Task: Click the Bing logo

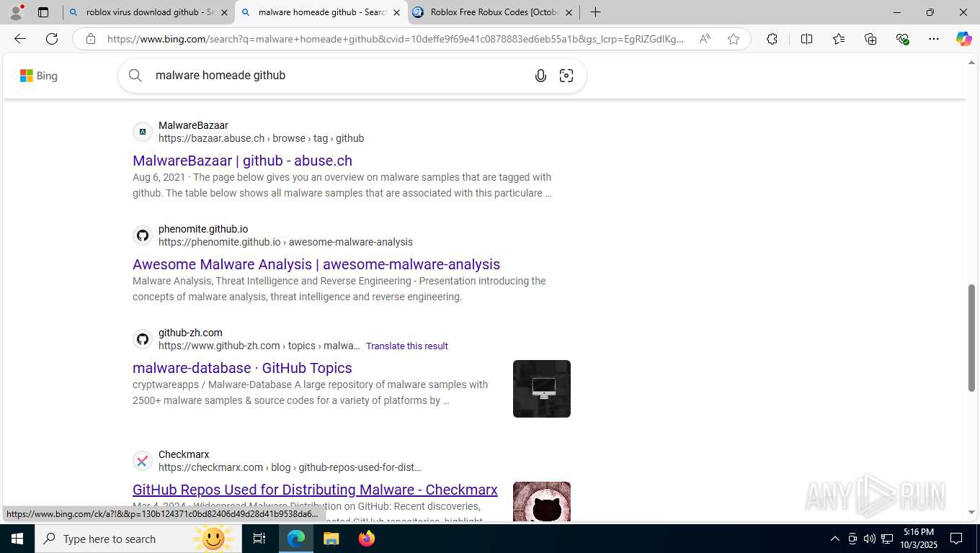Action: (39, 76)
